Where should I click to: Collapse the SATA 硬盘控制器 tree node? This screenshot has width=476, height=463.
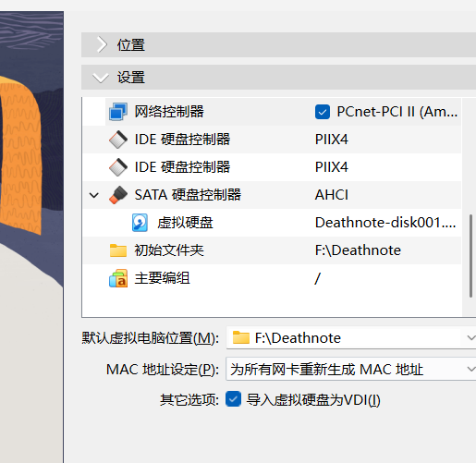click(94, 195)
